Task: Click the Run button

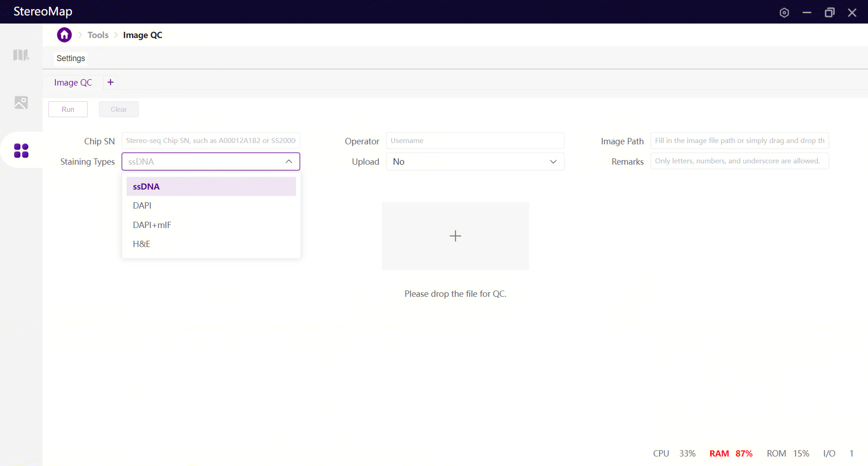Action: pos(68,109)
